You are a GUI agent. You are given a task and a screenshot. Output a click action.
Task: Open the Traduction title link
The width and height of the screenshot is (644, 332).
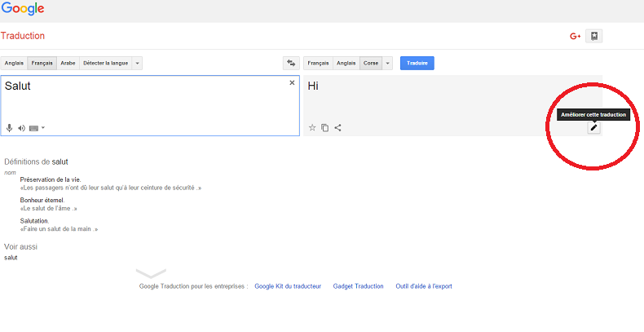coord(23,36)
